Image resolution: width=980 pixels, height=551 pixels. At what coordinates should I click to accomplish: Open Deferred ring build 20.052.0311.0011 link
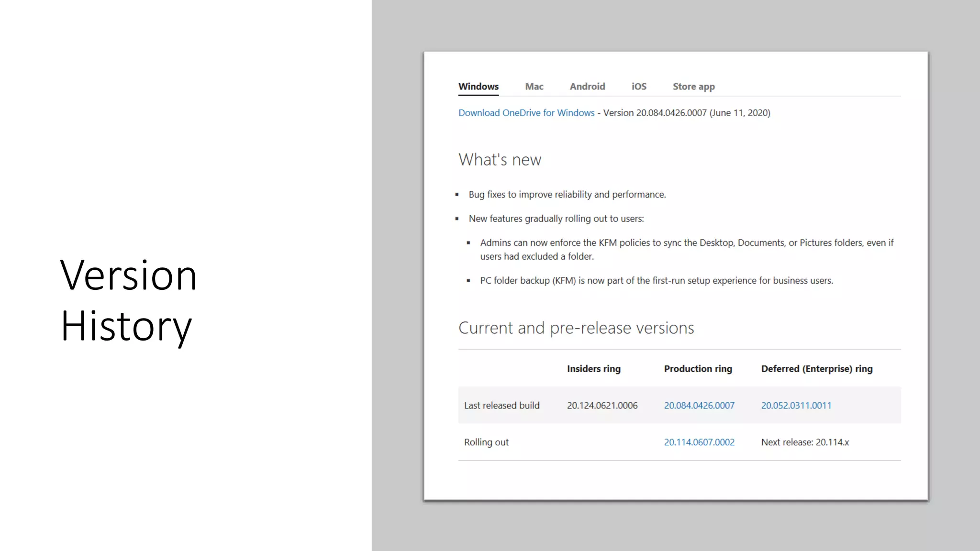tap(796, 406)
